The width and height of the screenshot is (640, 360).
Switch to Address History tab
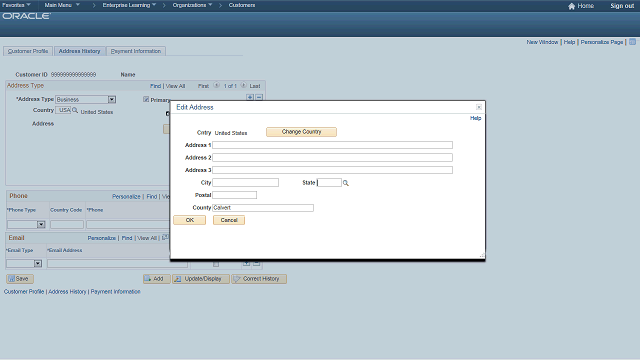80,51
